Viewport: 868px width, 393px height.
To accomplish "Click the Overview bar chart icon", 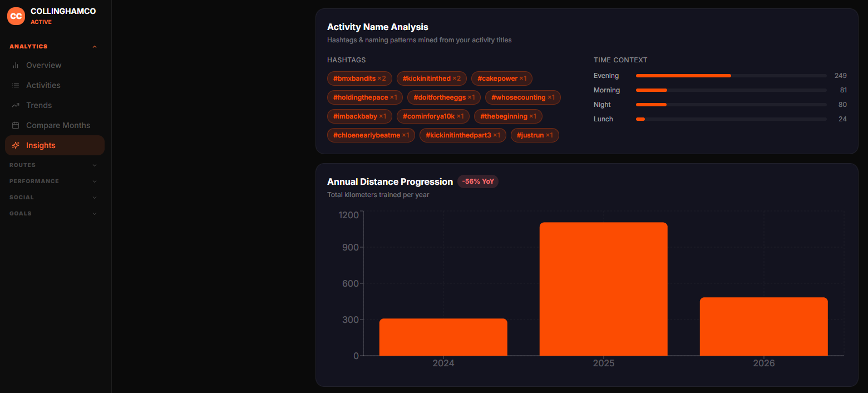I will (16, 65).
